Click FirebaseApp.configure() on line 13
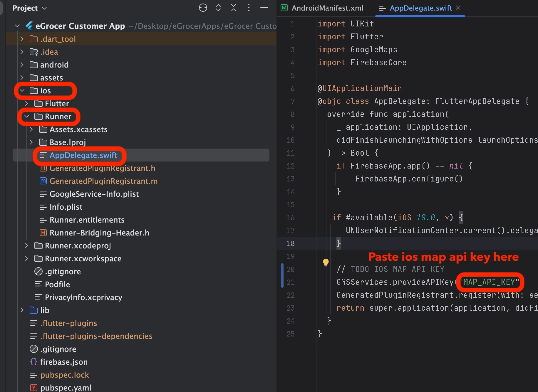This screenshot has width=538, height=392. pos(409,179)
